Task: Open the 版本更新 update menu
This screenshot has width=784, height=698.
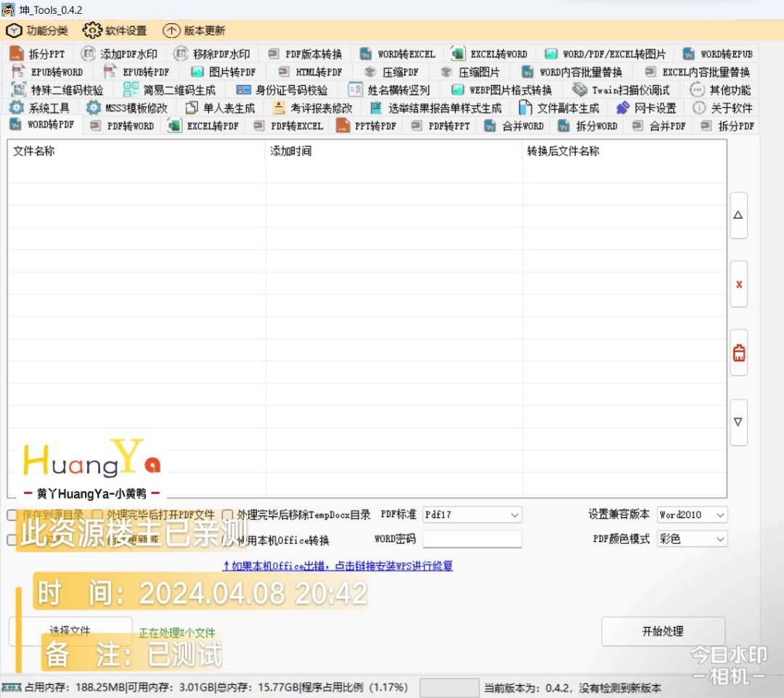Action: tap(194, 31)
